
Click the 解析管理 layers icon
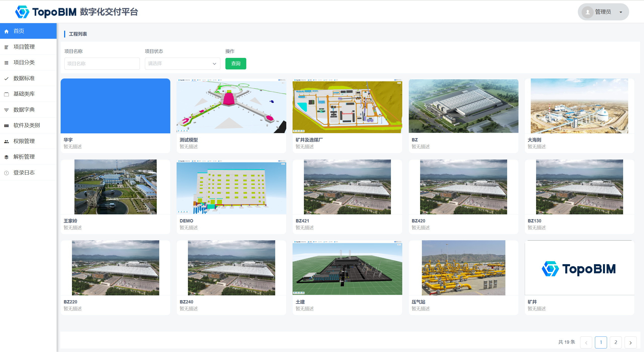pyautogui.click(x=7, y=157)
